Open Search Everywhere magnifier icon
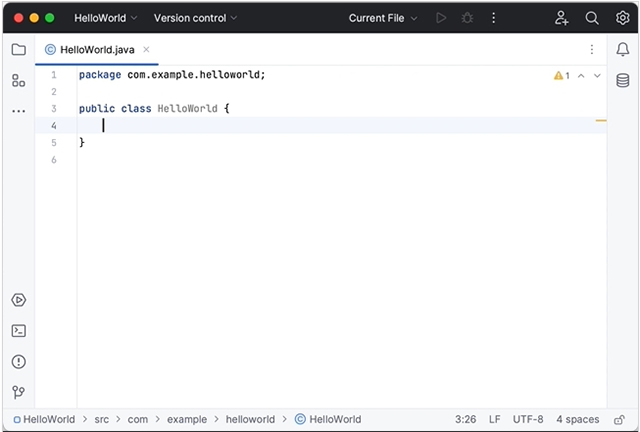 [x=592, y=18]
